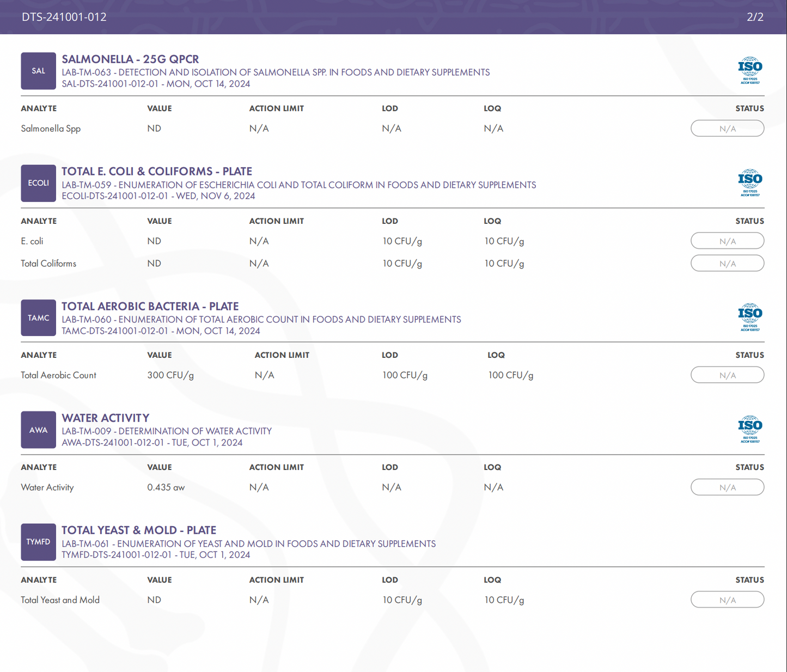
Task: Click ISO logo next to E. Coli & Coliforms
Action: click(x=749, y=182)
